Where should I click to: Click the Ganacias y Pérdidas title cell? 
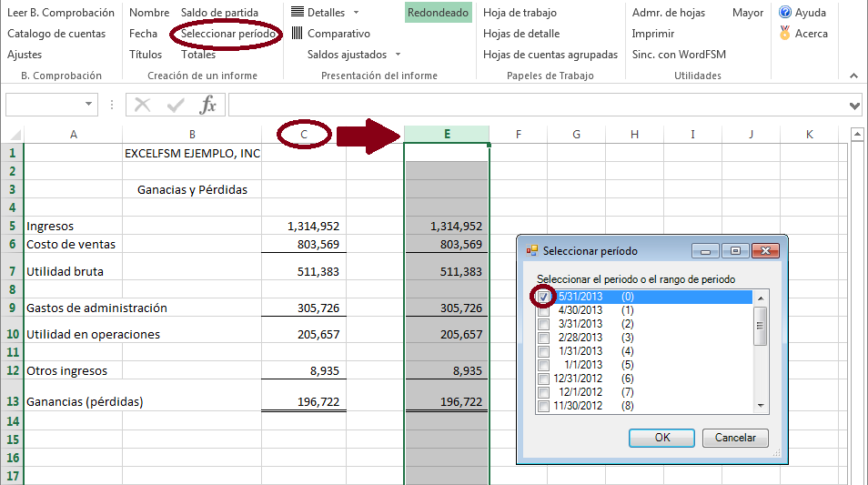[x=192, y=189]
